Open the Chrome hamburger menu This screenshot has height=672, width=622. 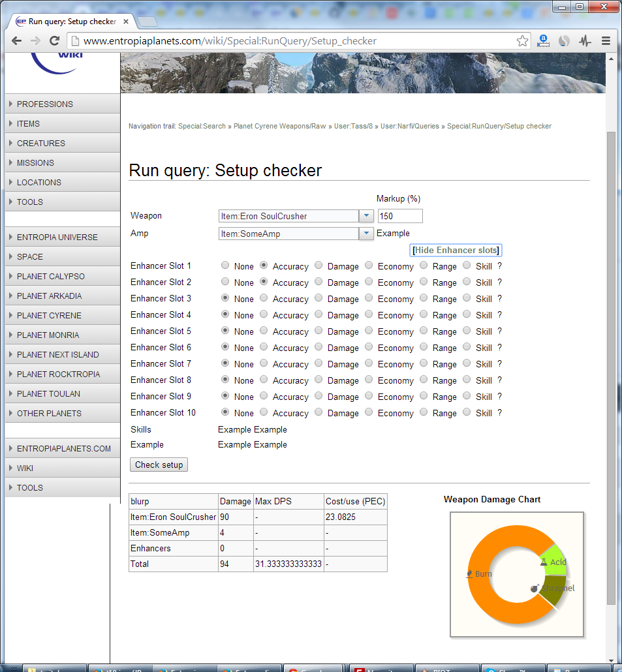point(606,41)
